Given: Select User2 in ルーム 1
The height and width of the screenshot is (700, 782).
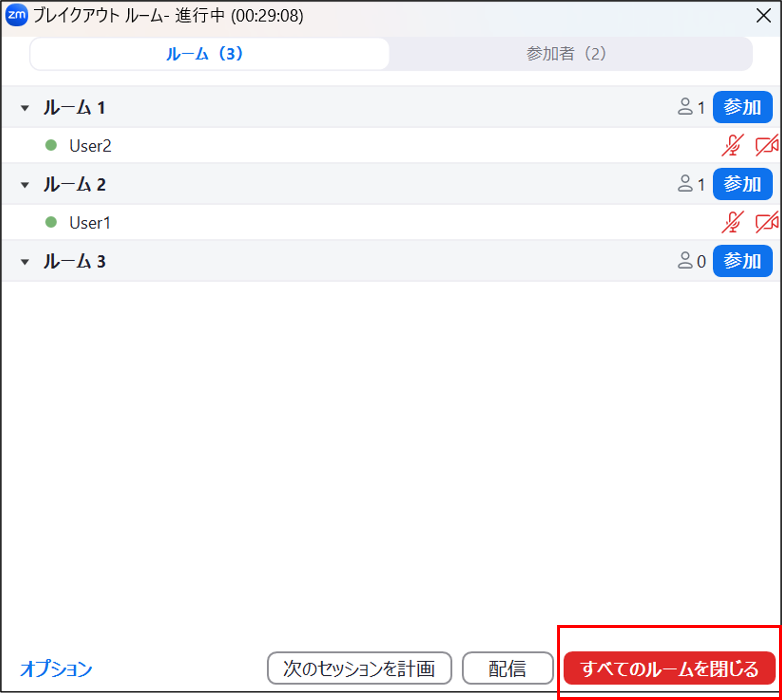Looking at the screenshot, I should (x=391, y=146).
